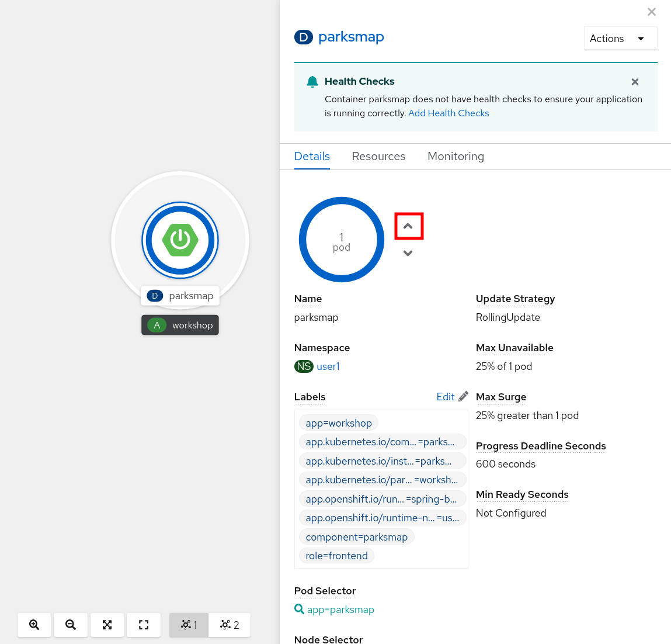
Task: Click the Spring Boot parksmap node icon
Action: click(180, 240)
